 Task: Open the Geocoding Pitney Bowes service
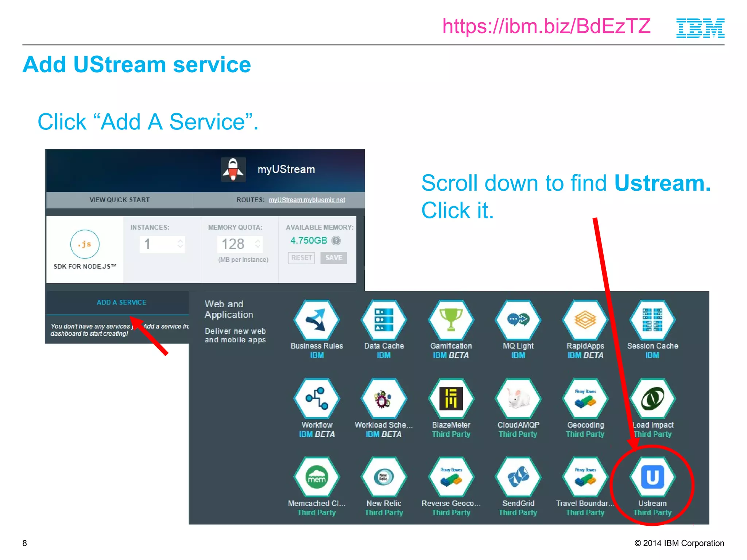pos(585,398)
